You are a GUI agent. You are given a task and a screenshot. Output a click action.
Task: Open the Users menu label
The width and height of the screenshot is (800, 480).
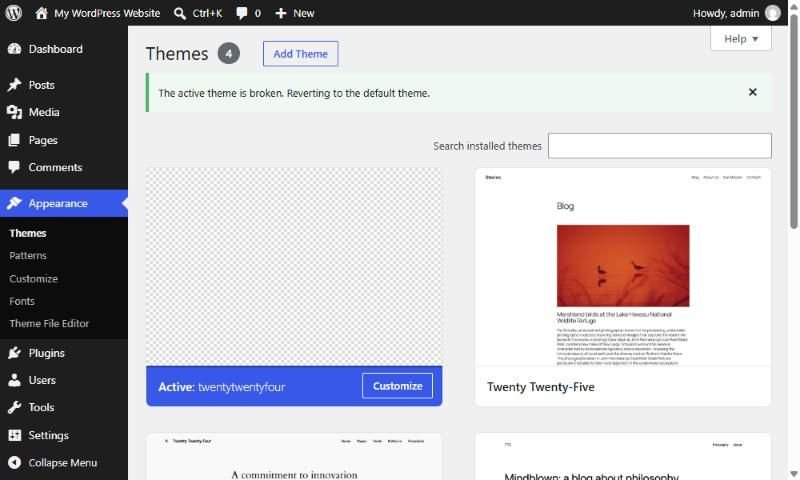pyautogui.click(x=42, y=380)
